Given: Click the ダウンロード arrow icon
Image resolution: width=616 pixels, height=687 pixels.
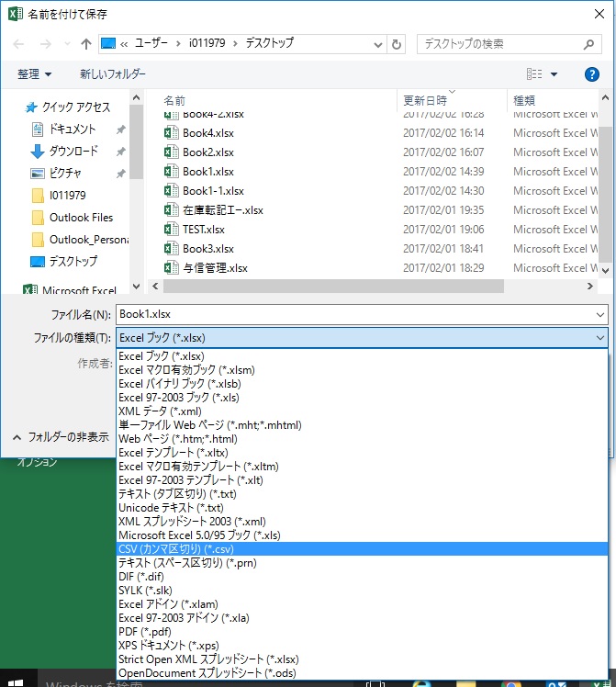Looking at the screenshot, I should (38, 152).
